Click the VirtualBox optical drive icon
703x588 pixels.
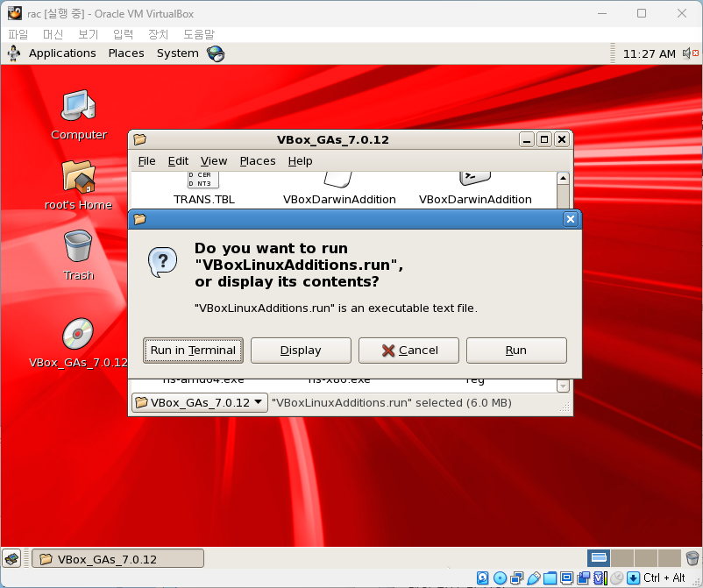click(x=500, y=578)
